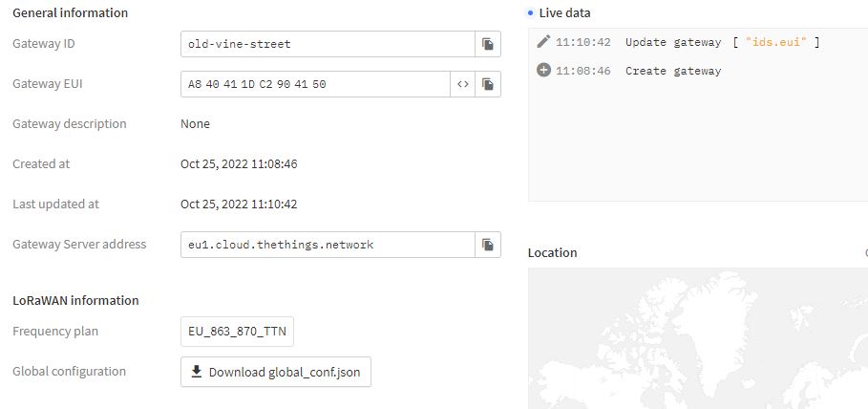The height and width of the screenshot is (409, 868).
Task: Toggle the Gateway EUI byte format icon
Action: 462,84
